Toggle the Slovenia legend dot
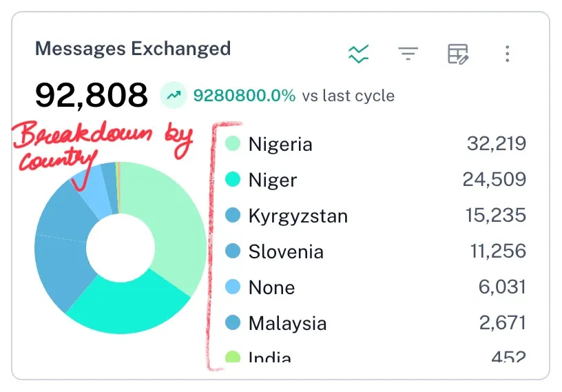 coord(233,251)
